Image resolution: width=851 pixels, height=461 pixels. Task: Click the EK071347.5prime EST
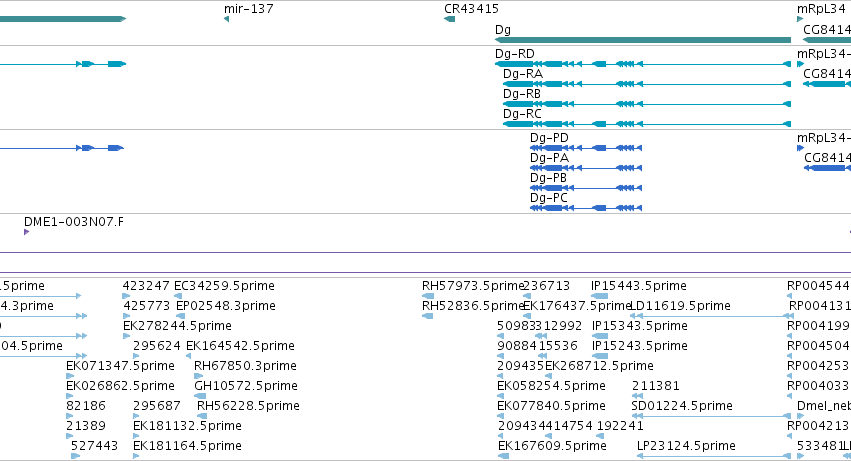click(70, 376)
